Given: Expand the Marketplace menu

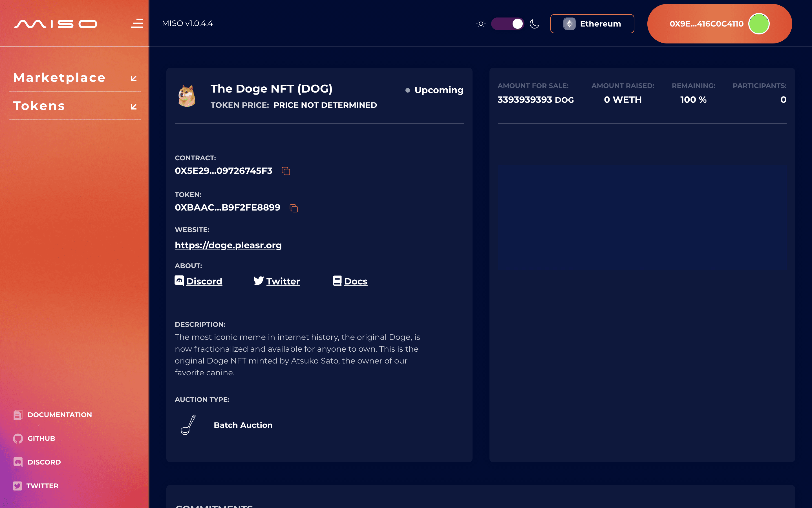Looking at the screenshot, I should click(x=75, y=78).
